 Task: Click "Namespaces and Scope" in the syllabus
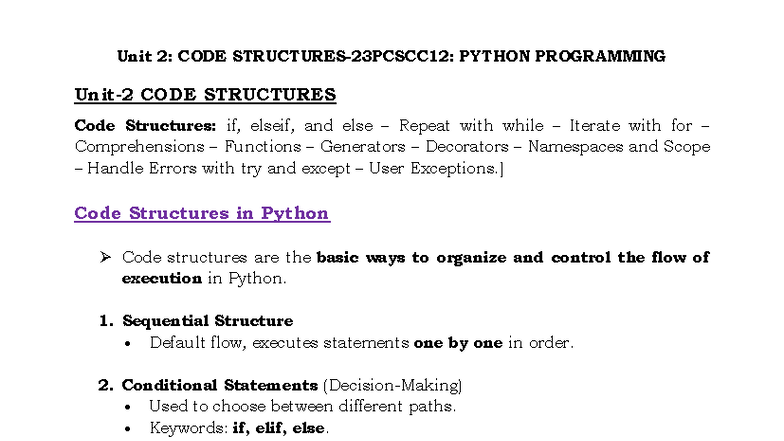click(x=619, y=147)
